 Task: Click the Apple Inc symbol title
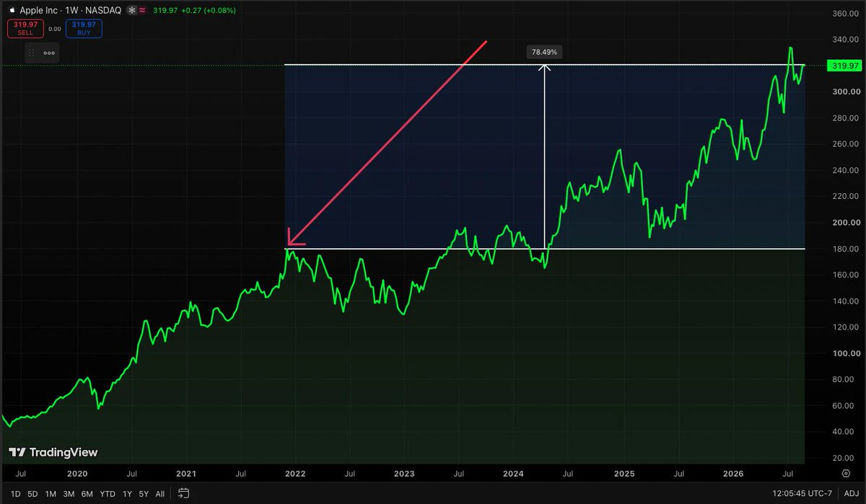tap(40, 11)
